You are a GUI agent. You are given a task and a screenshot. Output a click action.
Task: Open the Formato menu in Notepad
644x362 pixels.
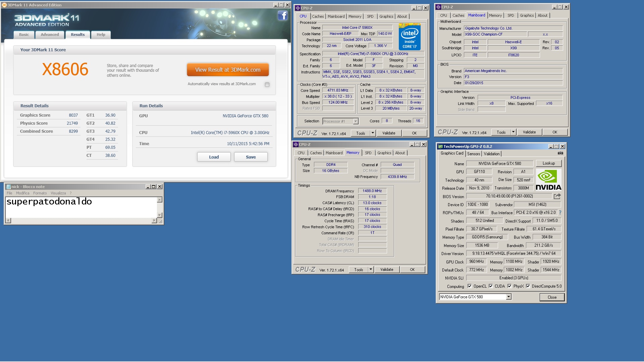pyautogui.click(x=40, y=193)
